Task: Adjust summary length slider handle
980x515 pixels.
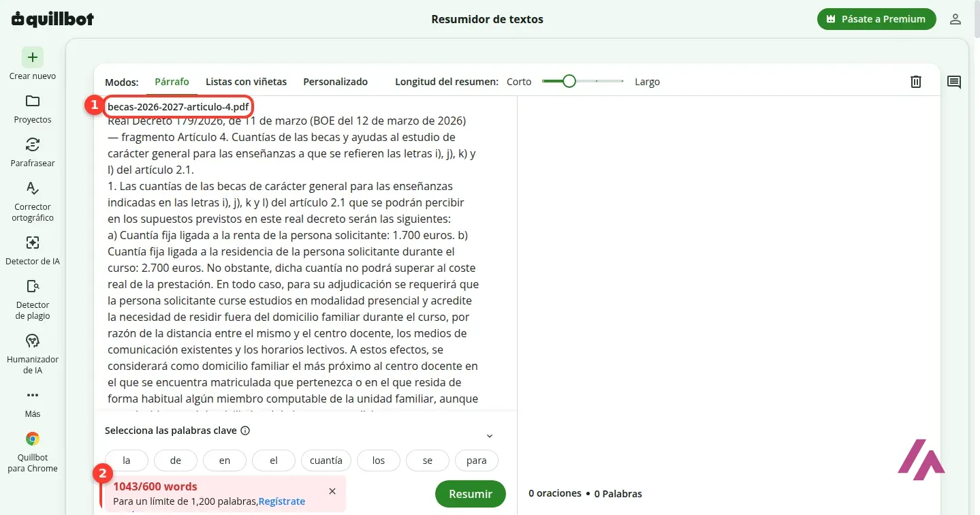Action: [569, 82]
